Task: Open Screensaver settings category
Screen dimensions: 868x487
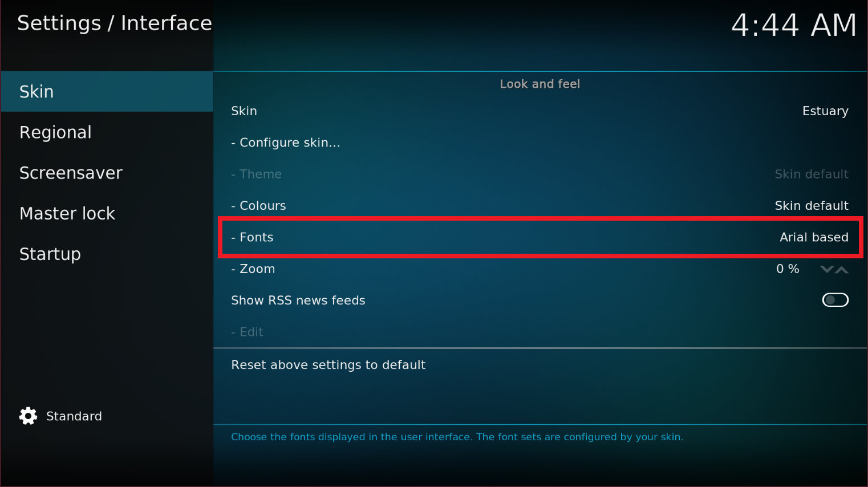Action: (107, 173)
